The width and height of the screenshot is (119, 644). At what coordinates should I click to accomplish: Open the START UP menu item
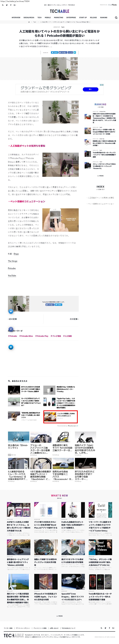[83, 18]
